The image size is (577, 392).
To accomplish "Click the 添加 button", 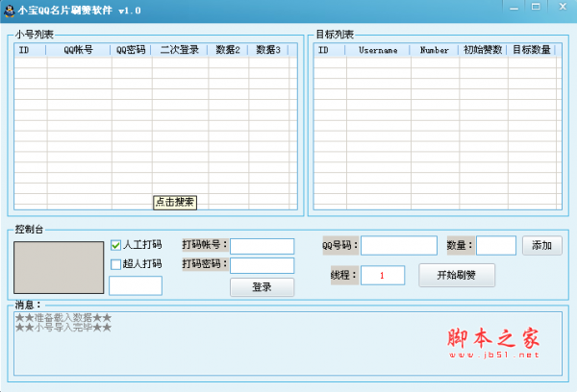I will coord(542,245).
